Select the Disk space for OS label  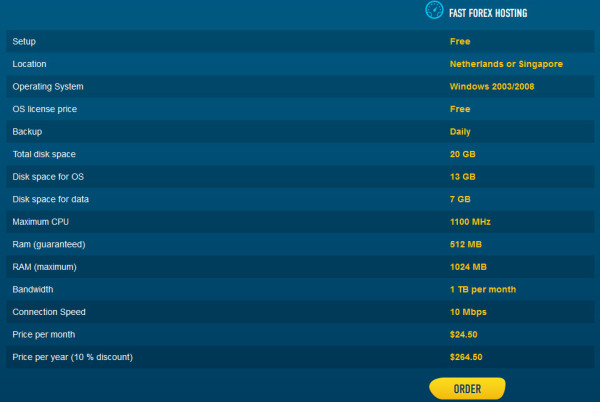tap(48, 177)
